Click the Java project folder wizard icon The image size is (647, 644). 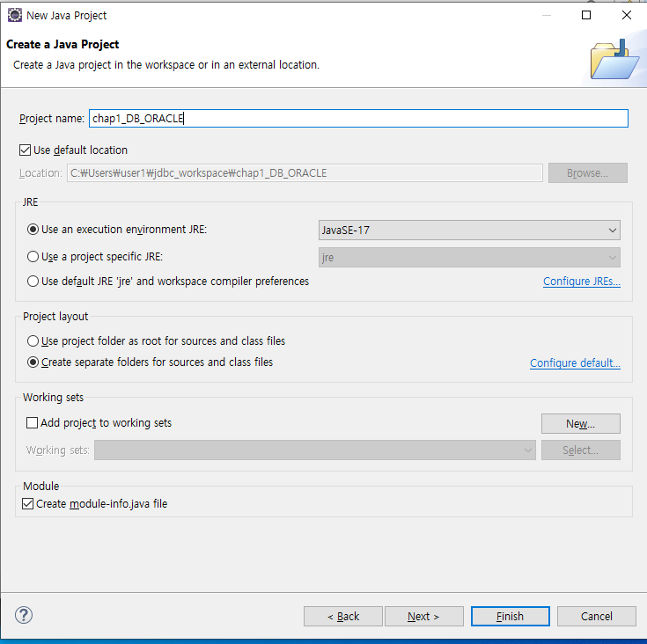(614, 60)
